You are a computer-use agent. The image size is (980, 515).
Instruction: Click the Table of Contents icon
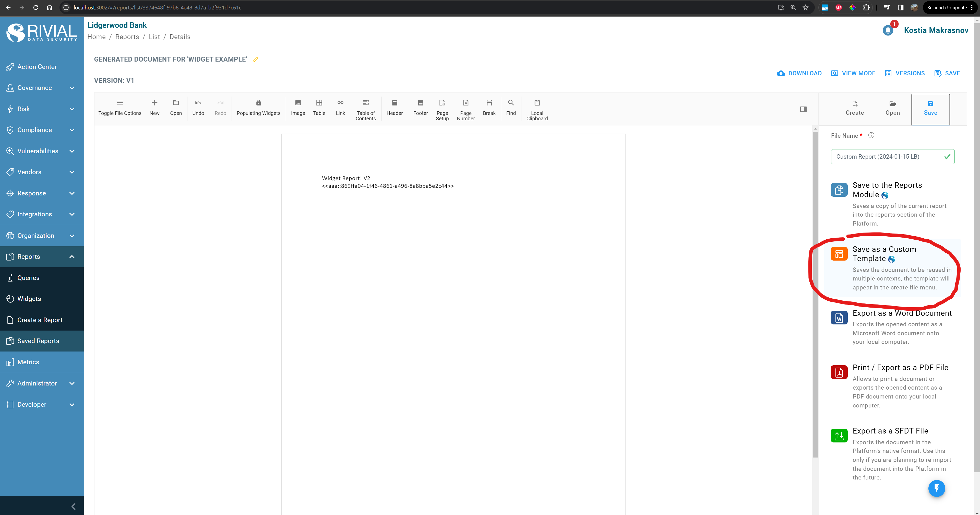coord(366,103)
